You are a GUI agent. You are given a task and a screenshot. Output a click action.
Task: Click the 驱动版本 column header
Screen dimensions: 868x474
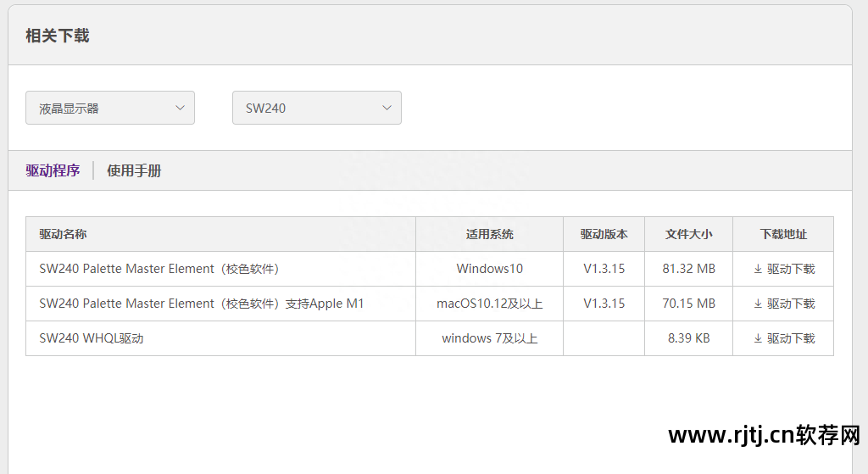(604, 234)
